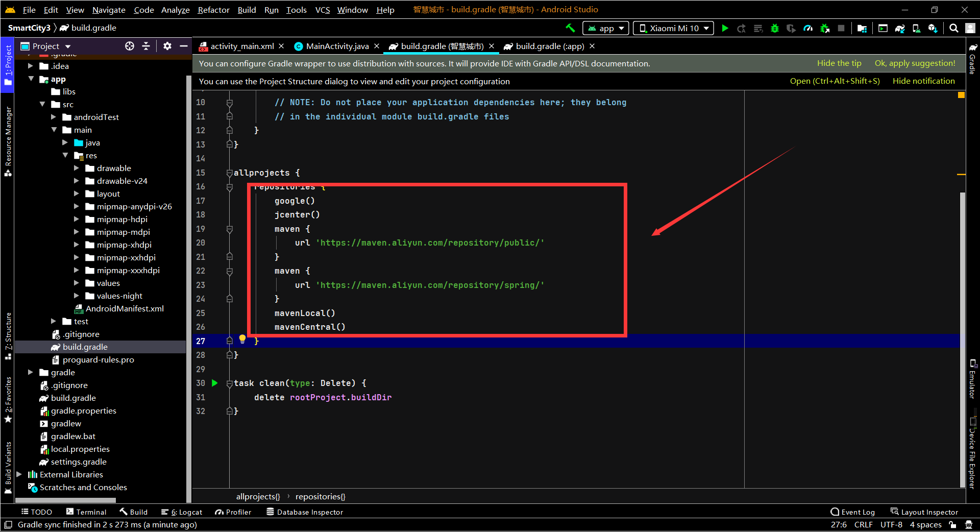Open the Structure side tab

(x=8, y=335)
